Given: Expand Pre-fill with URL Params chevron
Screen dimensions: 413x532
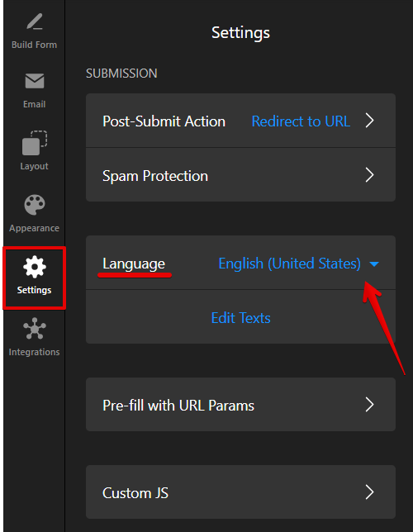Looking at the screenshot, I should point(369,405).
